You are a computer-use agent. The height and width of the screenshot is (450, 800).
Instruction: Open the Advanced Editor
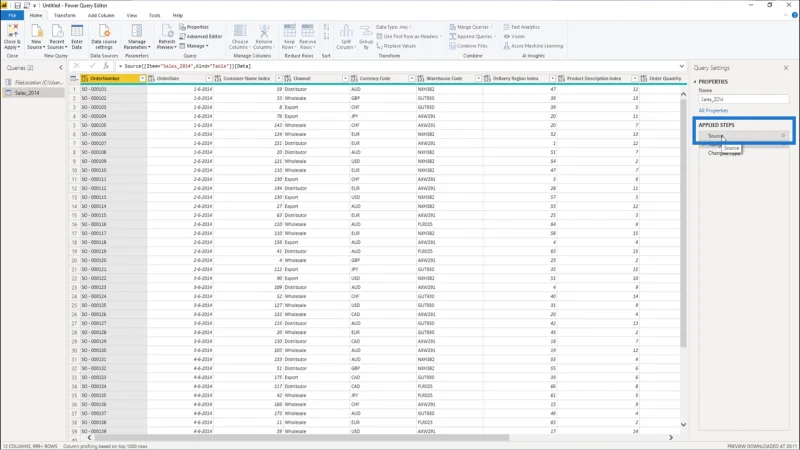point(201,36)
